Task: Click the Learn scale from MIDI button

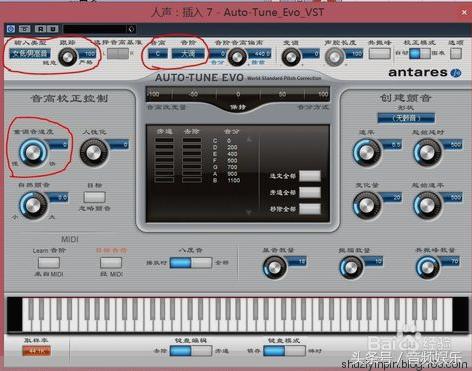Action: 49,262
